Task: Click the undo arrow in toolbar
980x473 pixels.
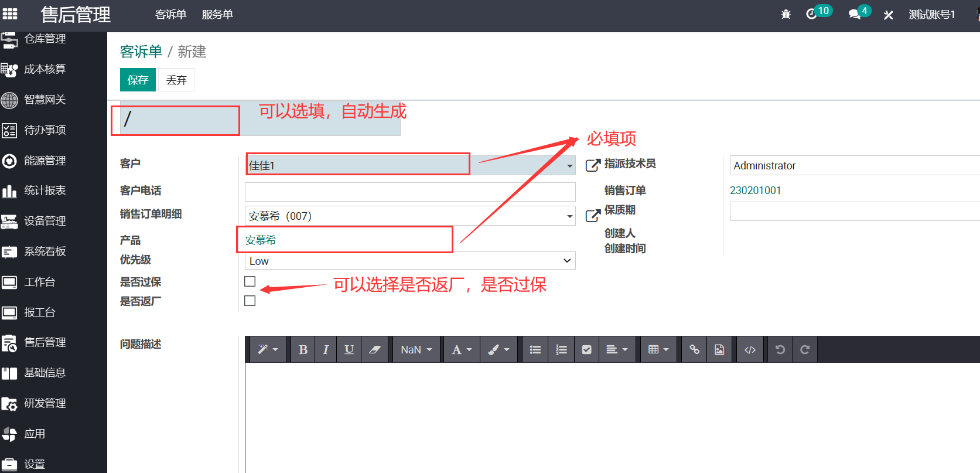Action: point(780,350)
